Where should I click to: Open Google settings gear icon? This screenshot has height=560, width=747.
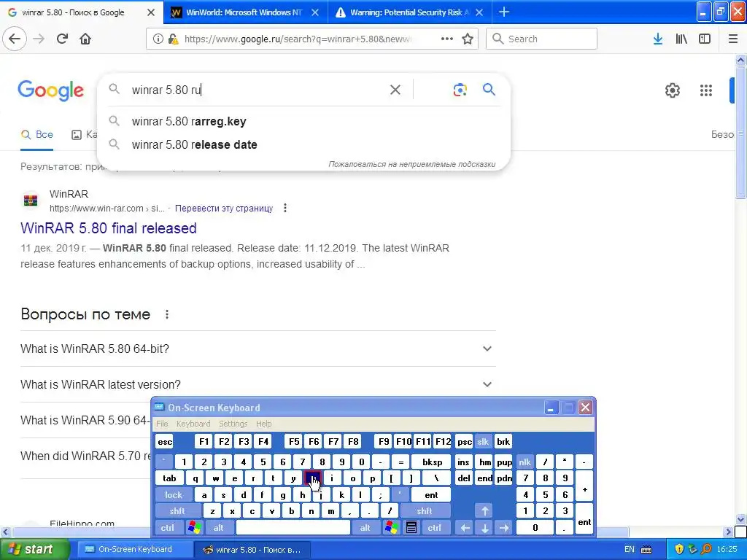click(x=672, y=90)
